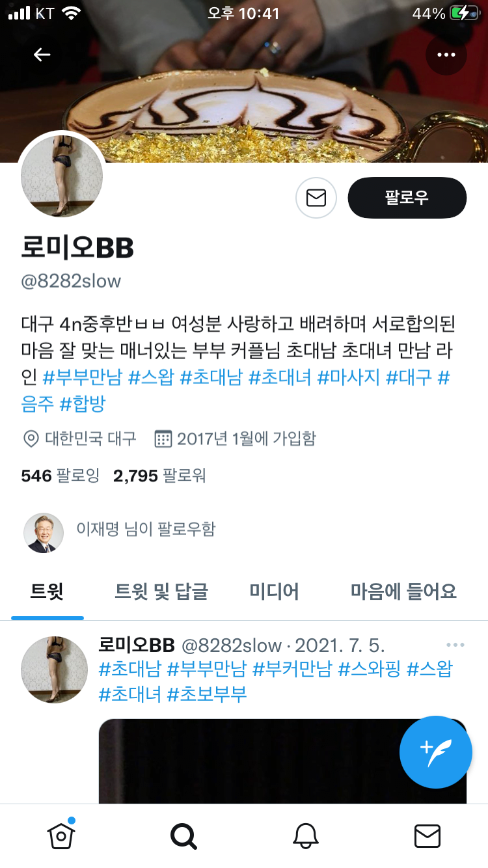The image size is (488, 868).
Task: View the 2,795 팔로워 list
Action: tap(159, 476)
